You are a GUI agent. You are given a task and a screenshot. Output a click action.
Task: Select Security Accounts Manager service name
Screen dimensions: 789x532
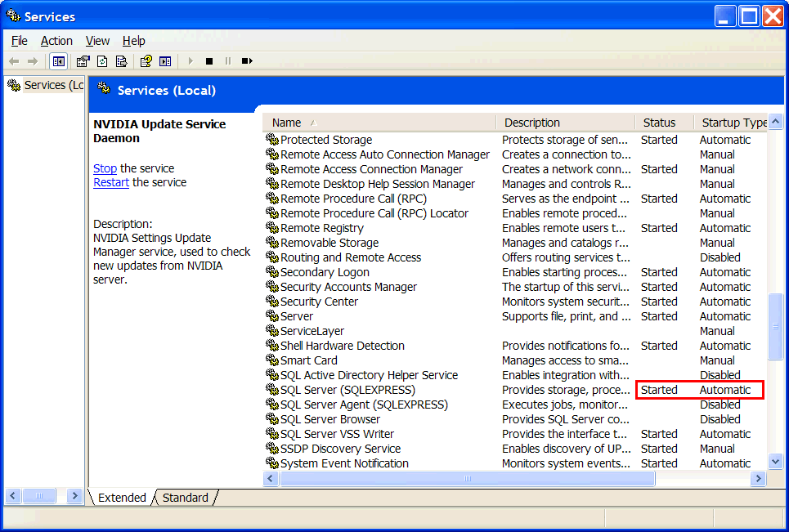(x=348, y=287)
